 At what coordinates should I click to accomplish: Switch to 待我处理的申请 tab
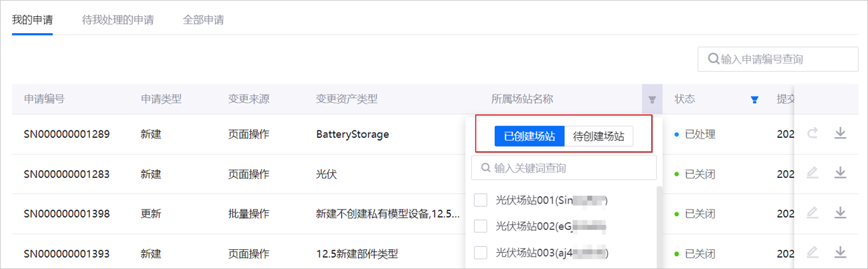point(118,20)
